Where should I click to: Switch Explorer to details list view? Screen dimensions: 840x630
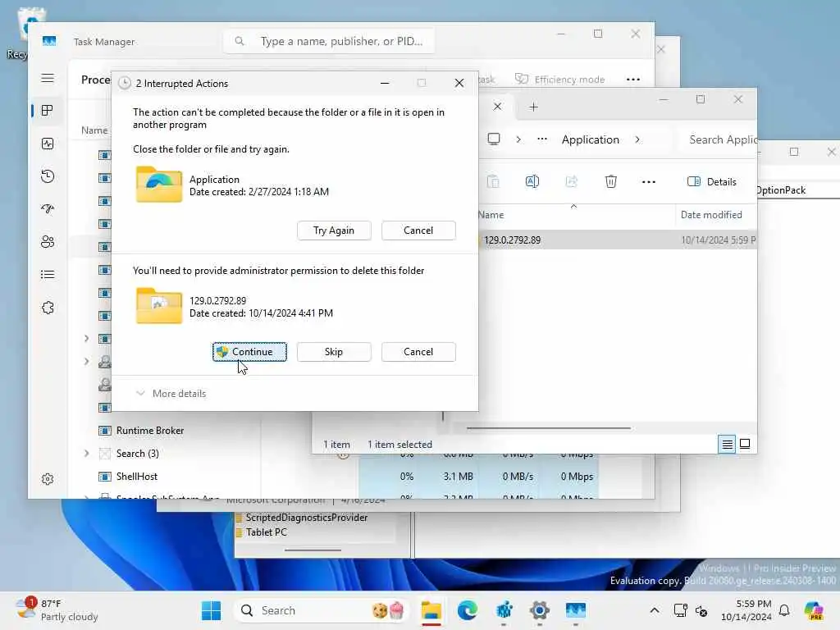(x=727, y=444)
